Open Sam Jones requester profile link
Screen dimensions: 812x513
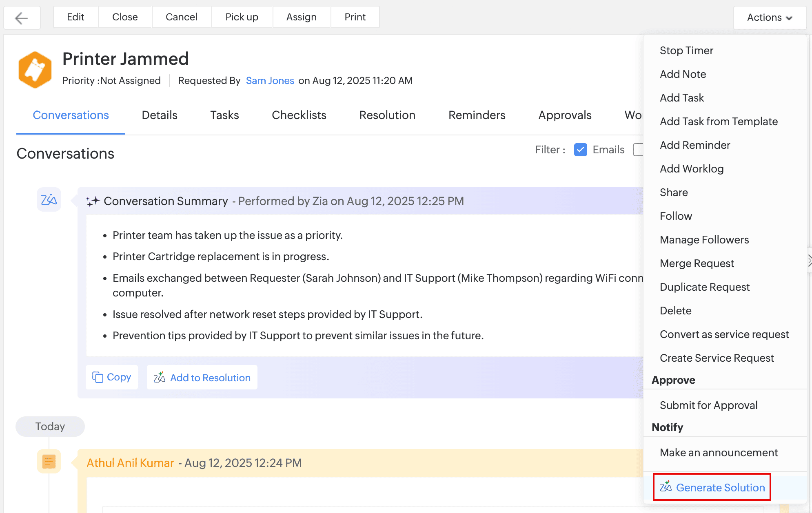(x=270, y=80)
